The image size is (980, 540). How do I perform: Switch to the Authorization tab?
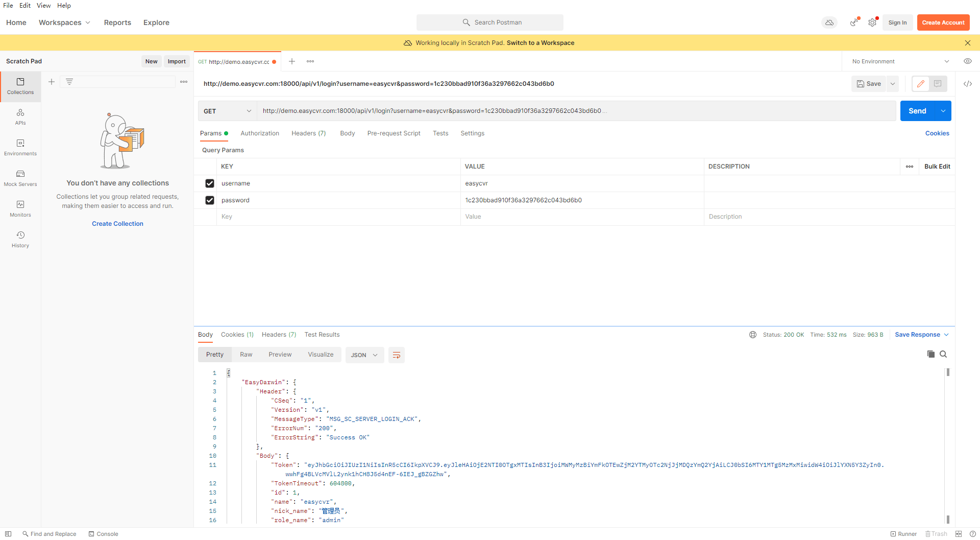pos(260,133)
